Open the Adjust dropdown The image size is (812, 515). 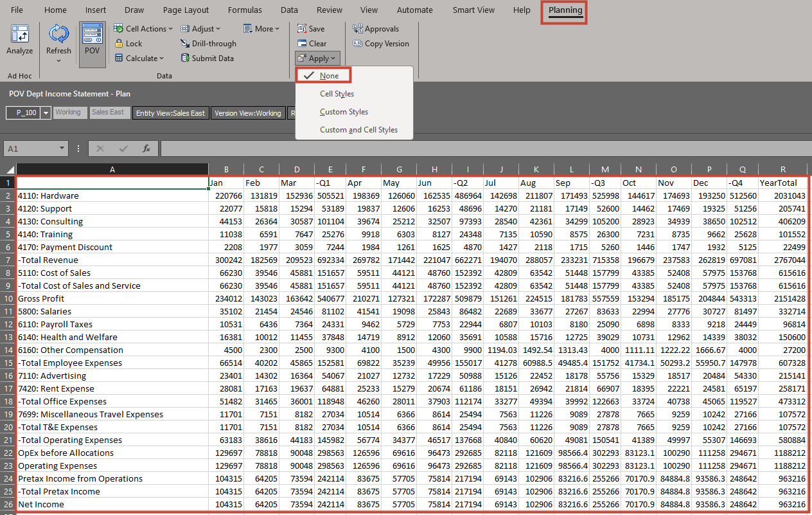coord(200,29)
